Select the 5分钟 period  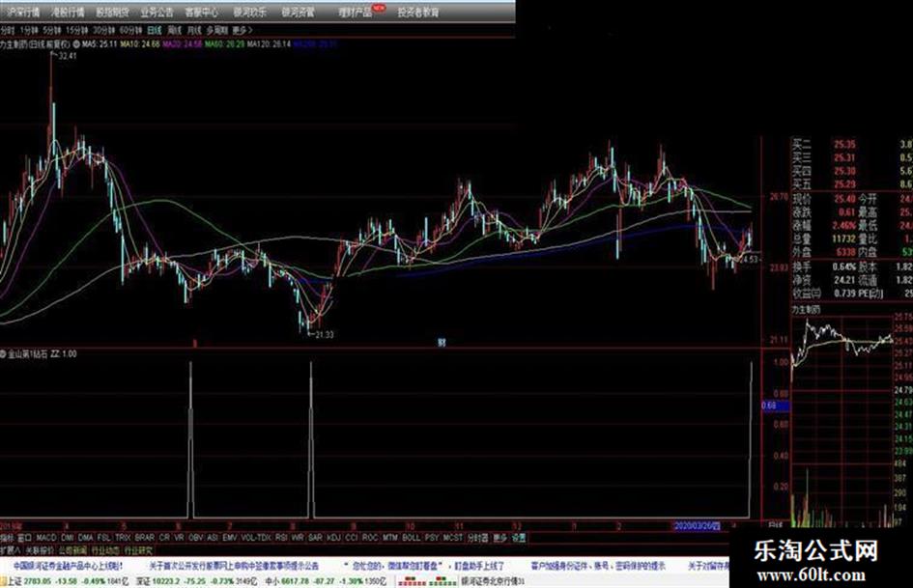[52, 30]
